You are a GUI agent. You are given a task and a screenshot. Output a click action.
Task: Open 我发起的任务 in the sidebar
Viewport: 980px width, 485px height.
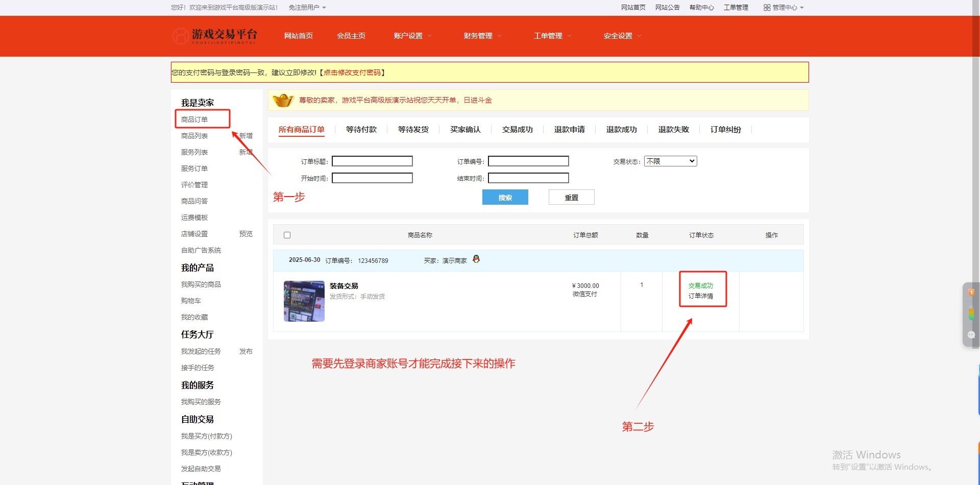201,351
